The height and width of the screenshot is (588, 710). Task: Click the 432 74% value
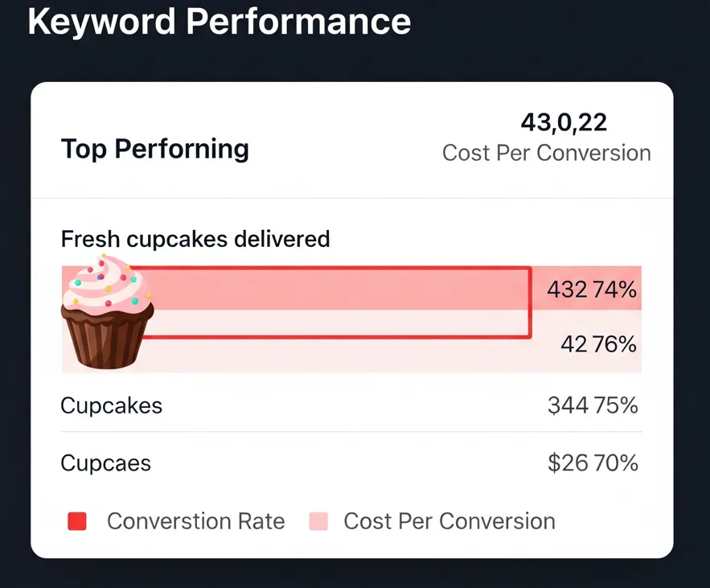pyautogui.click(x=591, y=290)
